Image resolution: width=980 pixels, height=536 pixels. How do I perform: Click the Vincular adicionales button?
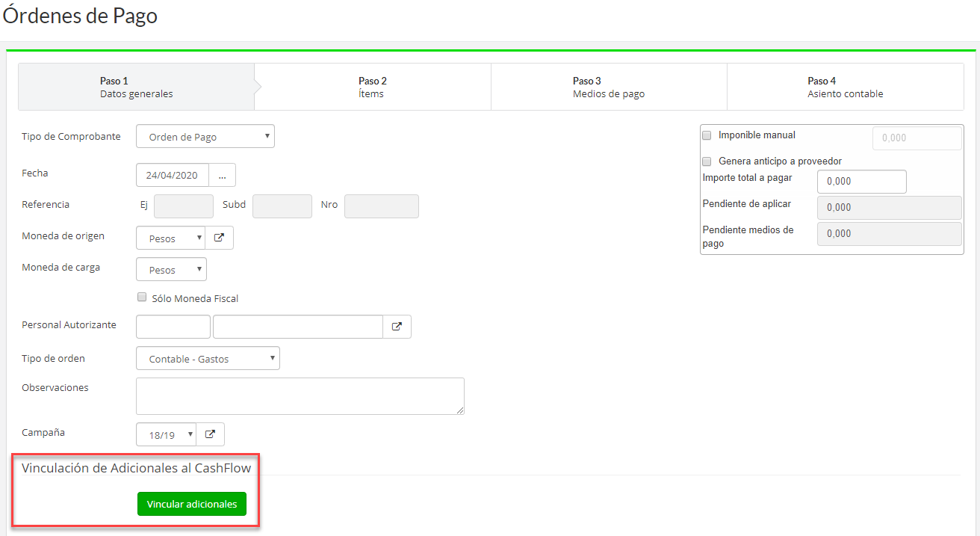point(192,504)
